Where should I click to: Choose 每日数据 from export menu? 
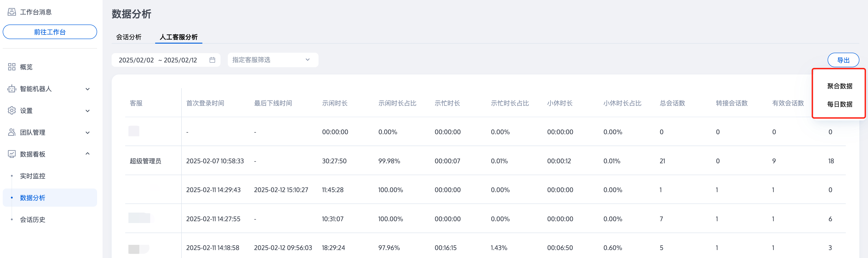(x=839, y=104)
